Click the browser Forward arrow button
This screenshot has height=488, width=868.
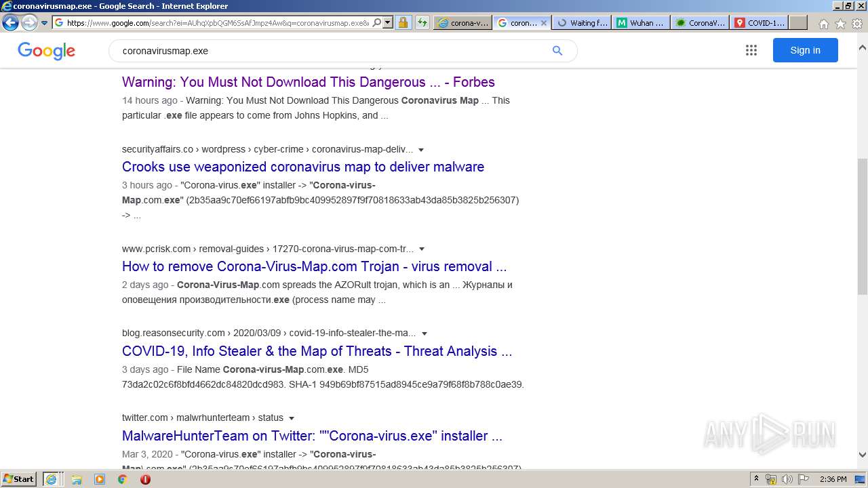[x=29, y=22]
